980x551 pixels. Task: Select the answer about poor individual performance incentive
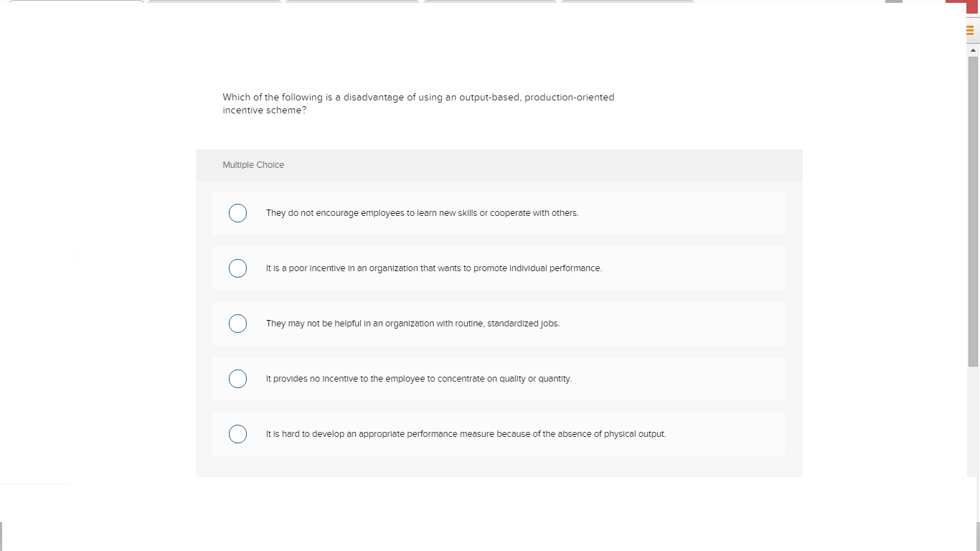[237, 268]
